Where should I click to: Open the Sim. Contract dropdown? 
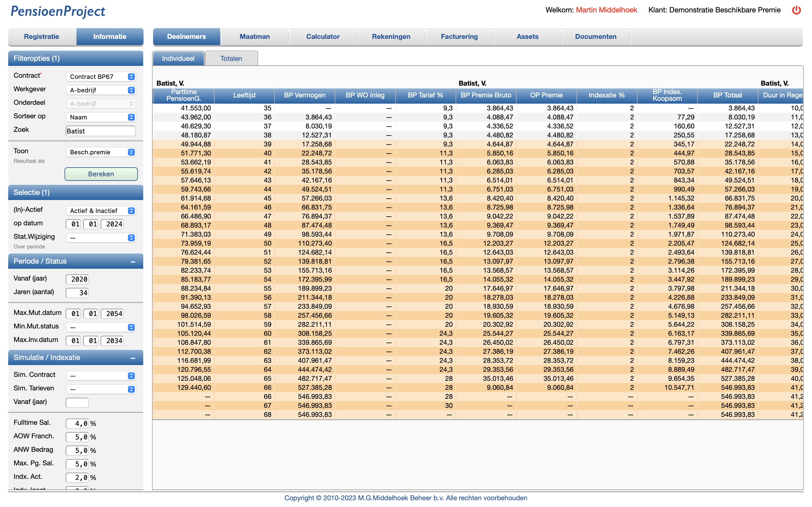101,376
